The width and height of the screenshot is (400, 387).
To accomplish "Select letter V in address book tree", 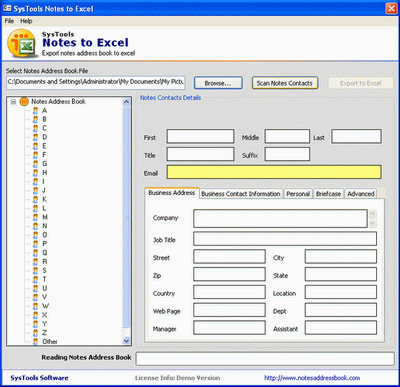I will pos(45,297).
